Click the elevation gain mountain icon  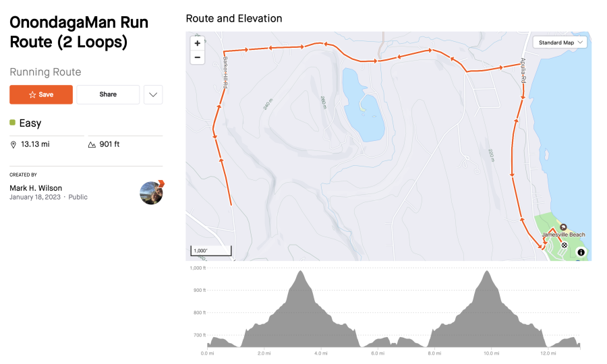[x=92, y=144]
